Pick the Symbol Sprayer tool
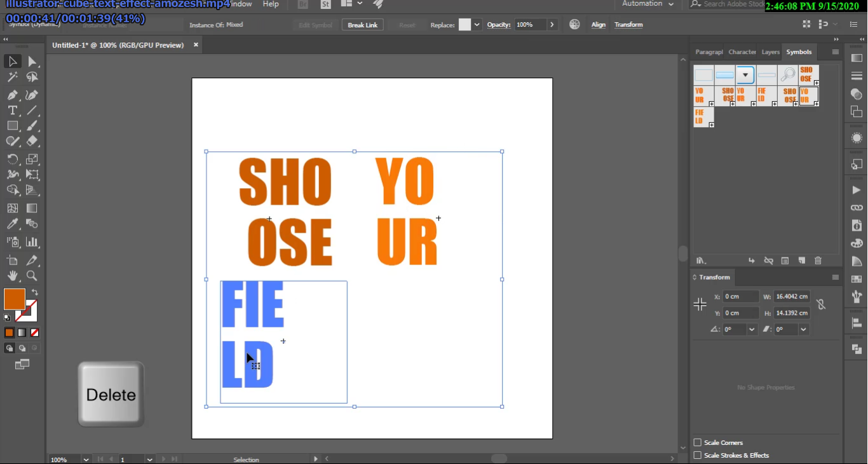The image size is (868, 464). click(12, 242)
